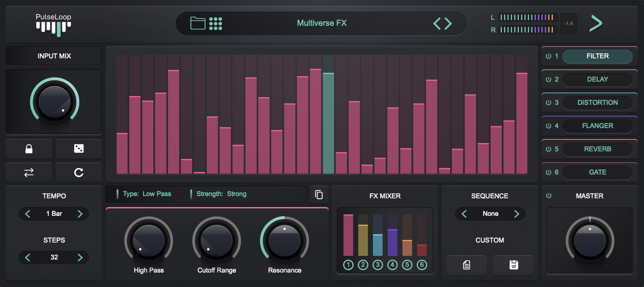Image resolution: width=644 pixels, height=287 pixels.
Task: Click the swap arrows icon
Action: pos(29,172)
